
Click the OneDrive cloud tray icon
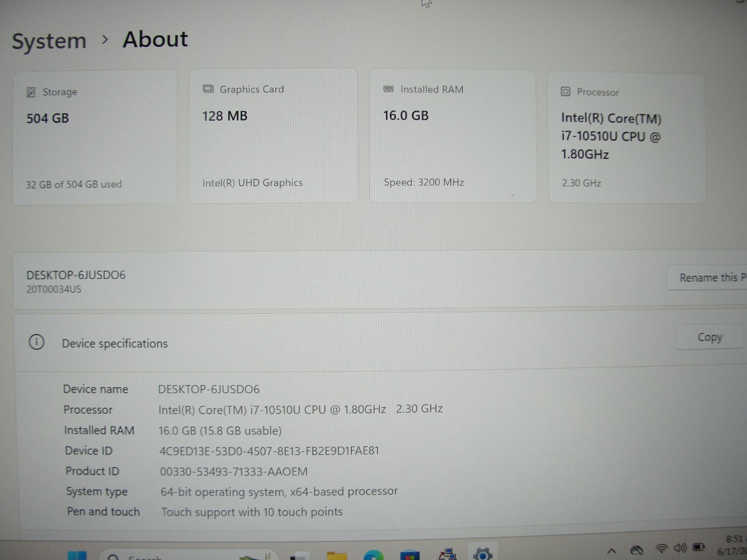coord(636,550)
